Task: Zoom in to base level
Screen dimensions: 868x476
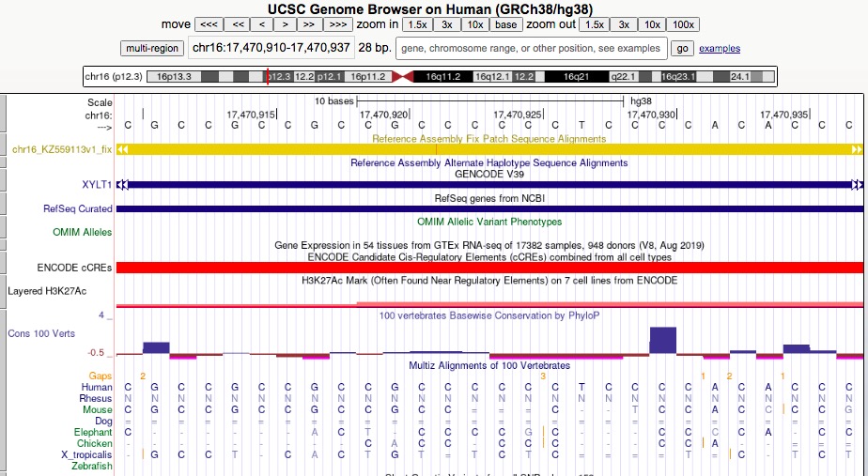Action: coord(506,24)
